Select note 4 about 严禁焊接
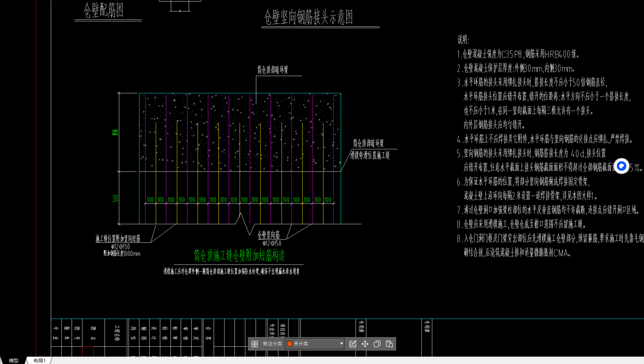This screenshot has width=644, height=364. pos(544,139)
